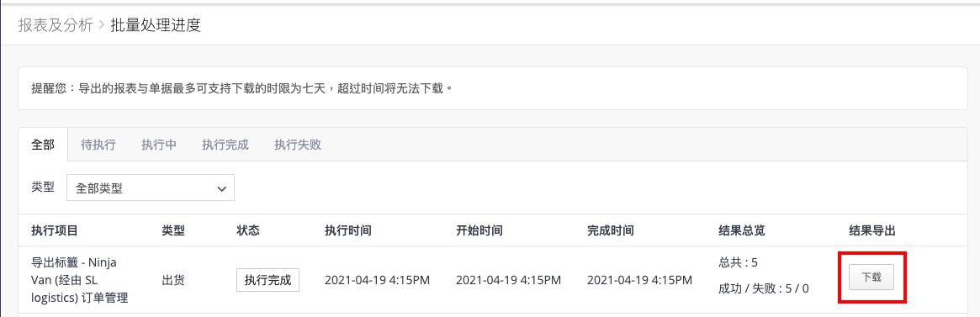Image resolution: width=980 pixels, height=317 pixels.
Task: Open the 执行完成 tab
Action: pos(225,145)
